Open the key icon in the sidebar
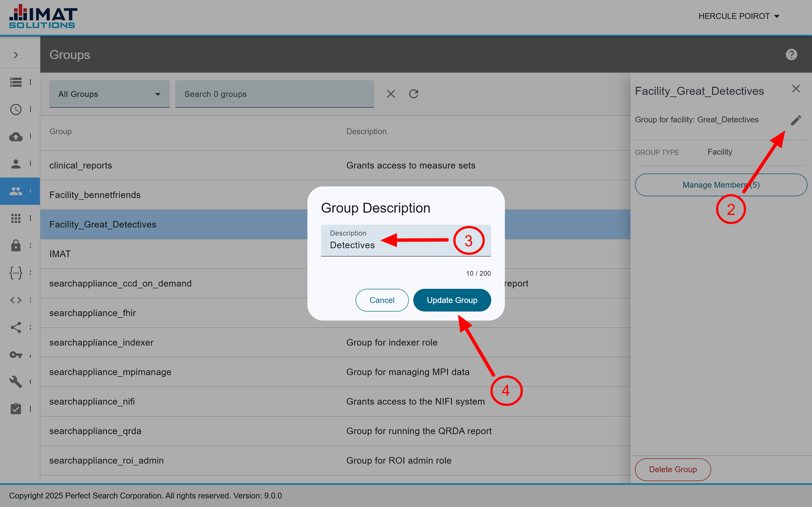This screenshot has width=812, height=507. click(x=16, y=355)
